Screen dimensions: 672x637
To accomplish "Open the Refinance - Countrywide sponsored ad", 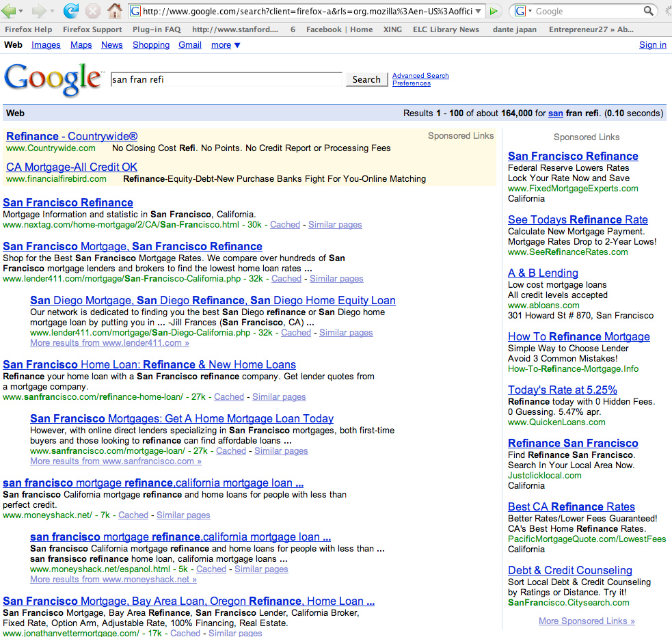I will click(x=72, y=136).
